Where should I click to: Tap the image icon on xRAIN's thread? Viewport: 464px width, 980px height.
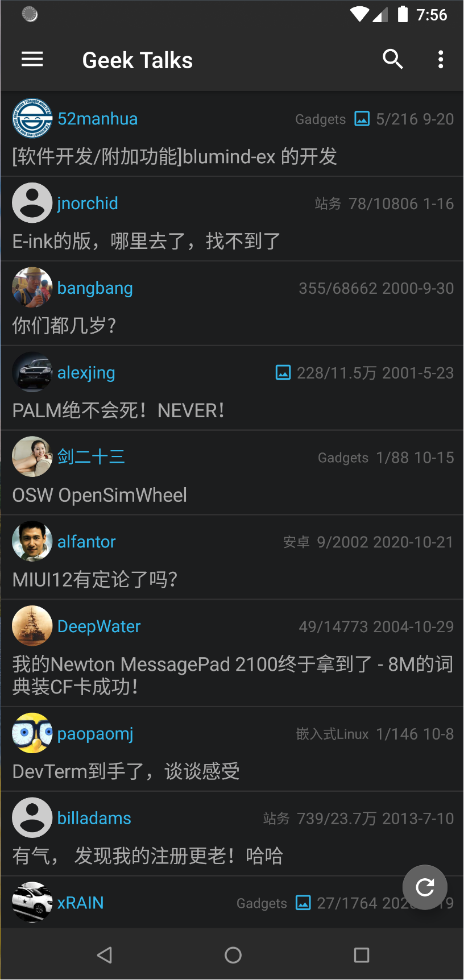303,903
